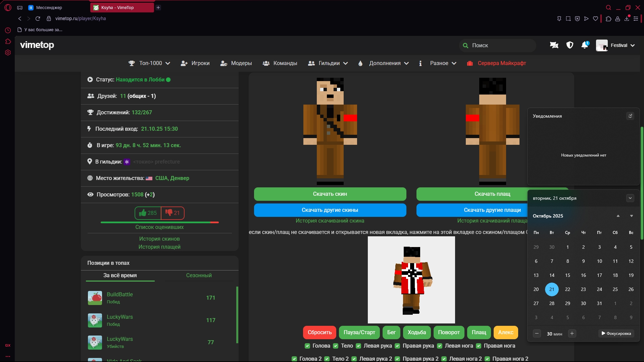The height and width of the screenshot is (362, 644).
Task: Expand the Дополнения dropdown menu
Action: (384, 63)
